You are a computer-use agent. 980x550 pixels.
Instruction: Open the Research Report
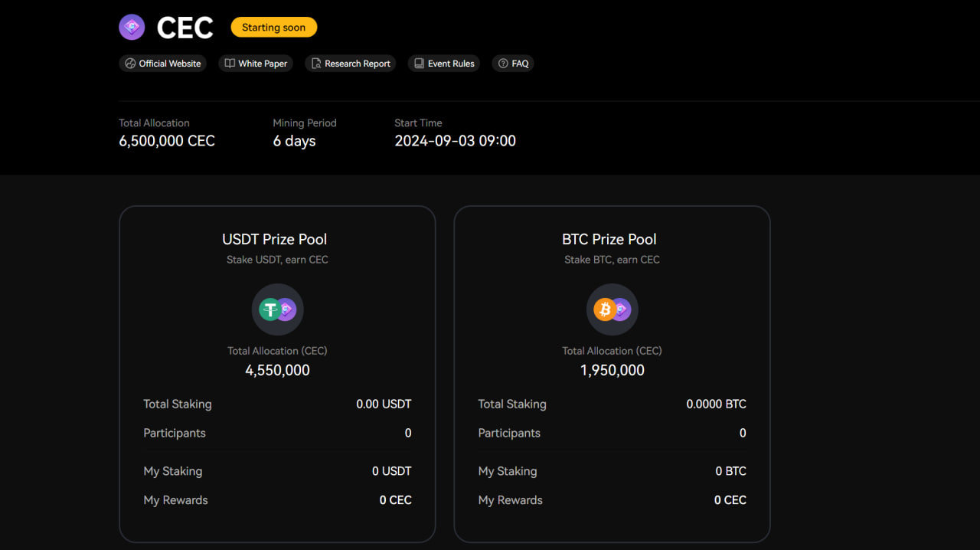(x=358, y=64)
